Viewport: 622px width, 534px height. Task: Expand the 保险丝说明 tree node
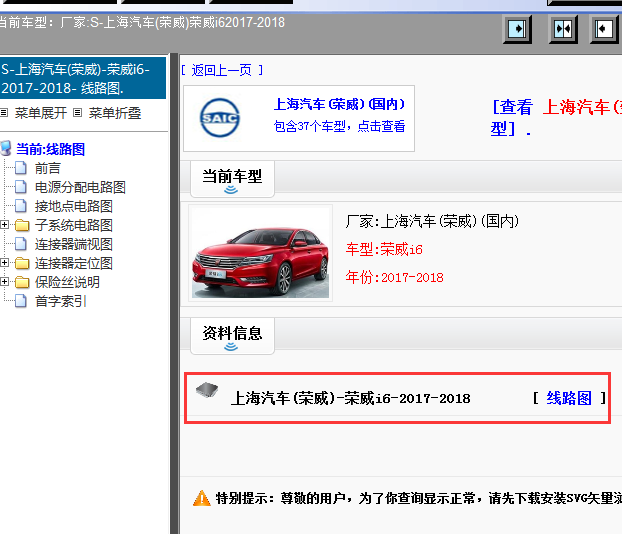(4, 282)
